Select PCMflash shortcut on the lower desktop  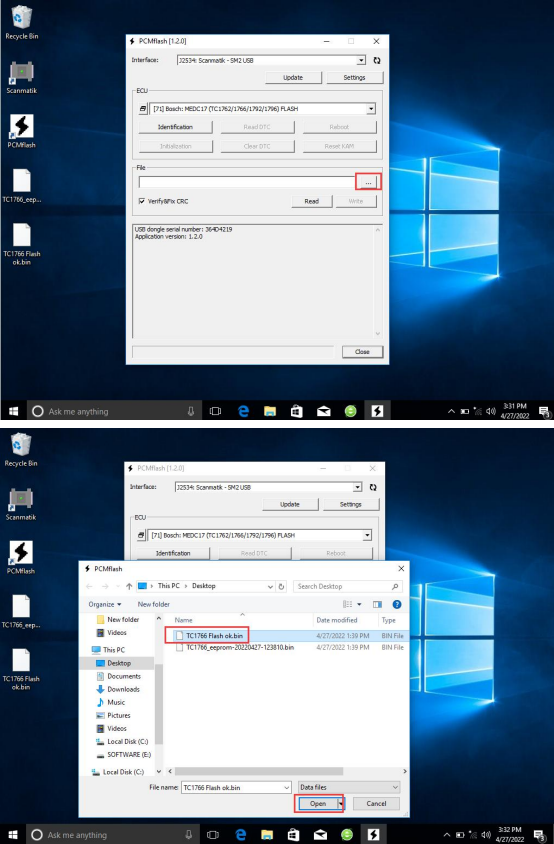click(21, 557)
